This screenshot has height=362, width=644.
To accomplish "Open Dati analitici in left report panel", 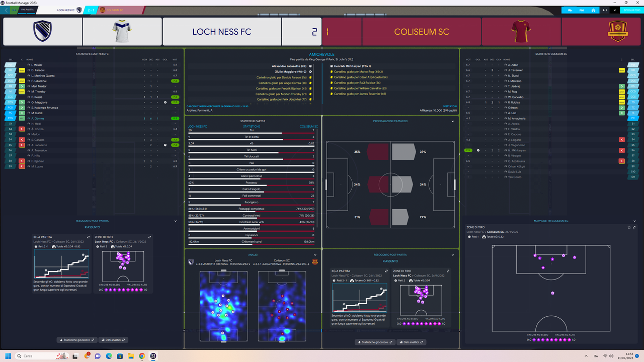I will tap(113, 340).
